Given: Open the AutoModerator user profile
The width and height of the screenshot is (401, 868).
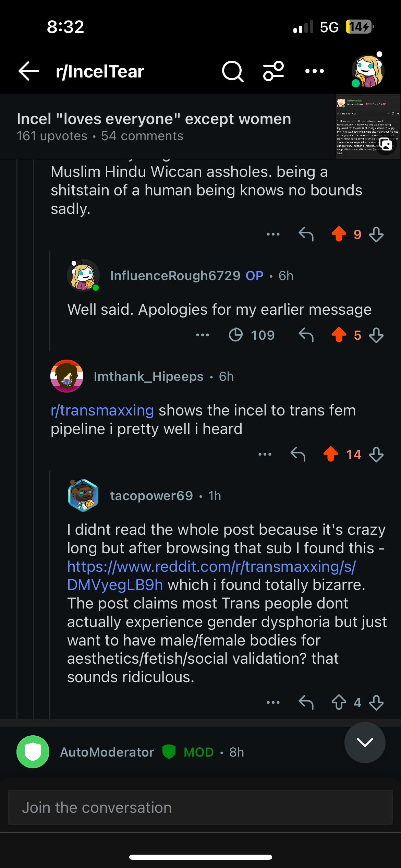Looking at the screenshot, I should (x=107, y=752).
